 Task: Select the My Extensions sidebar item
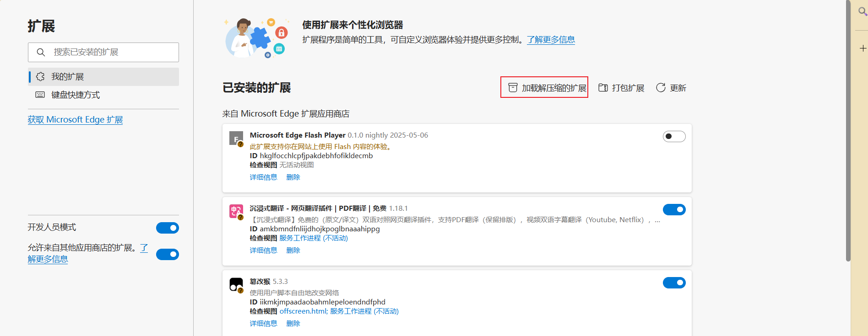tap(103, 77)
